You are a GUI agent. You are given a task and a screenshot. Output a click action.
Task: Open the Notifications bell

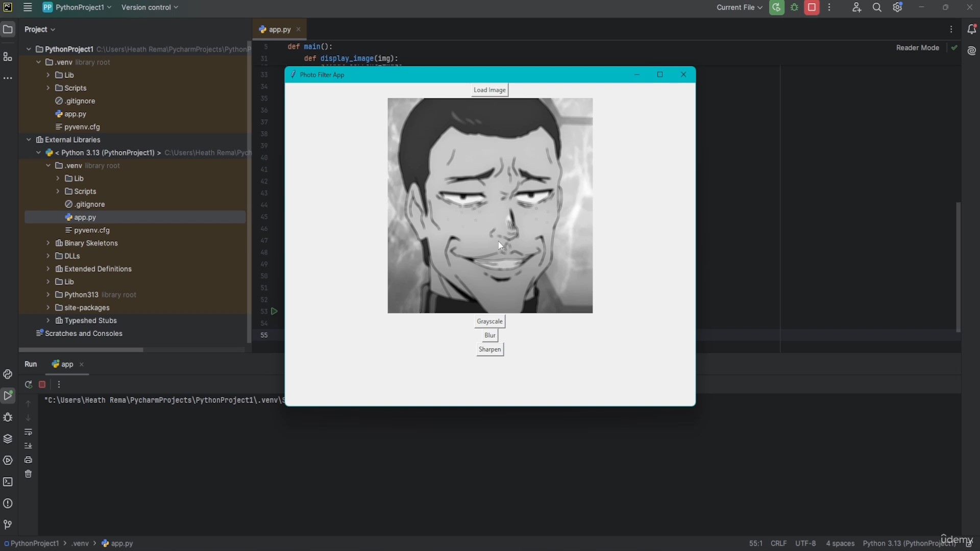tap(971, 29)
